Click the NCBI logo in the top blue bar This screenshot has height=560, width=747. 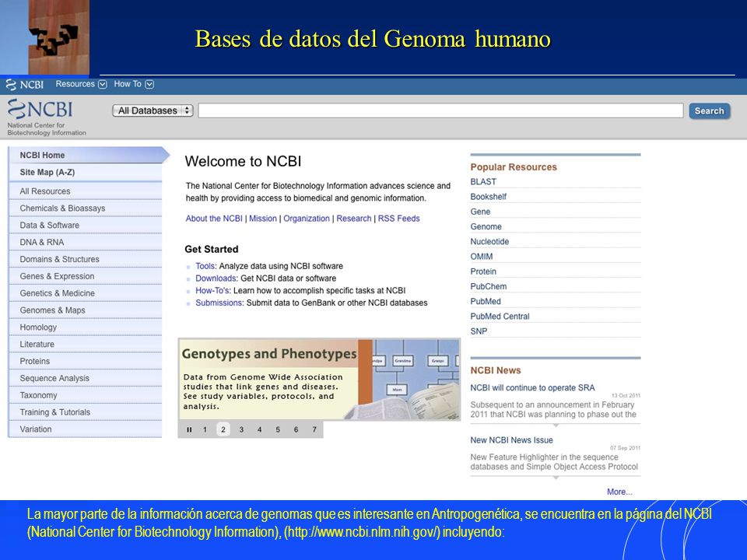(24, 85)
